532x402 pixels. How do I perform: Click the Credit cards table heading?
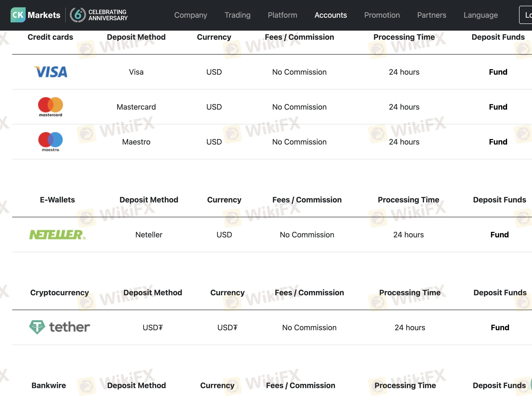tap(50, 37)
